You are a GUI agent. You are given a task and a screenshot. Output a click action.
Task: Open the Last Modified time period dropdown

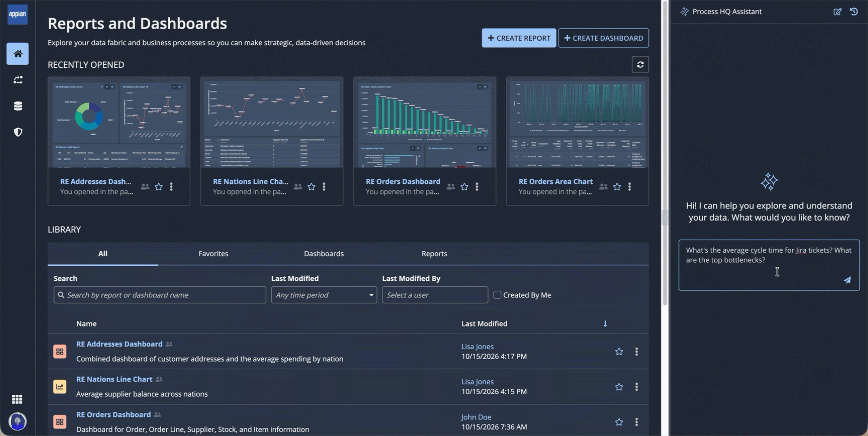coord(324,295)
